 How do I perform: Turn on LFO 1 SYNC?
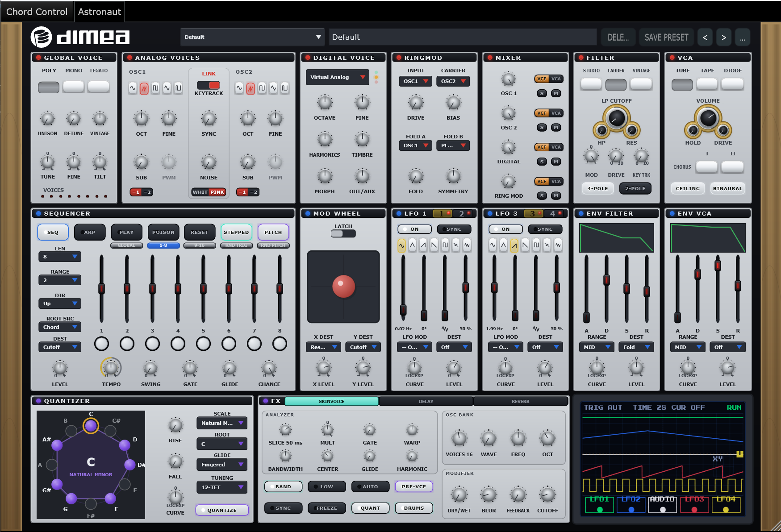(x=454, y=229)
